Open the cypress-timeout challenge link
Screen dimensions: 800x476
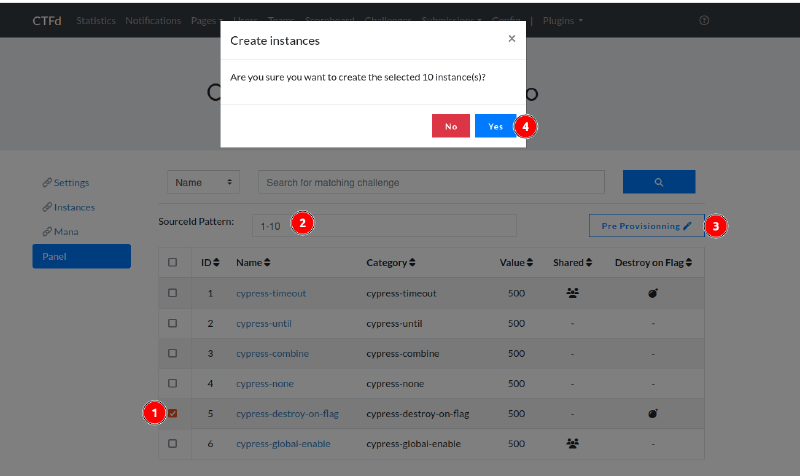click(x=271, y=293)
